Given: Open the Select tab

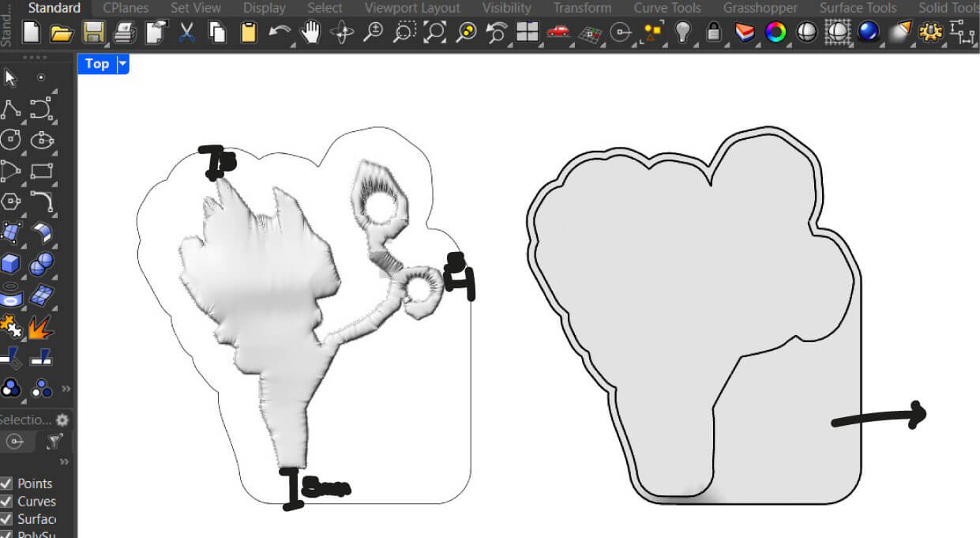Looking at the screenshot, I should point(325,8).
